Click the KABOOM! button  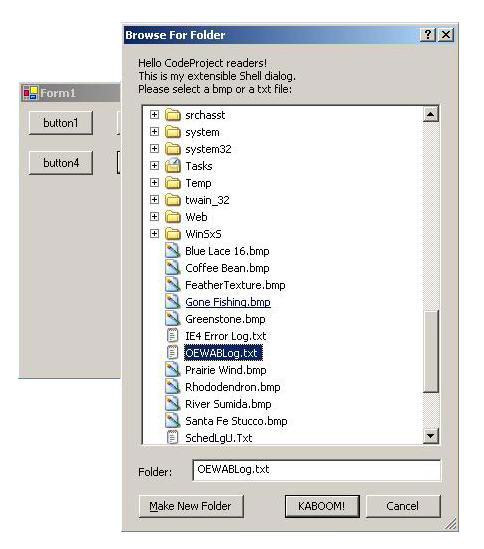(322, 506)
